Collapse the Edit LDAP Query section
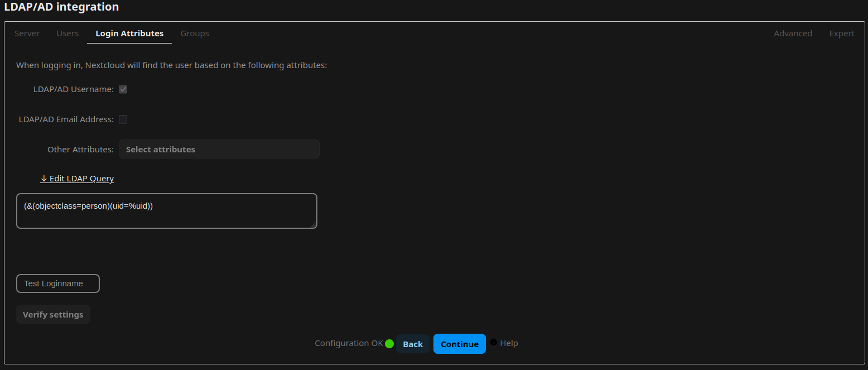 click(x=77, y=179)
